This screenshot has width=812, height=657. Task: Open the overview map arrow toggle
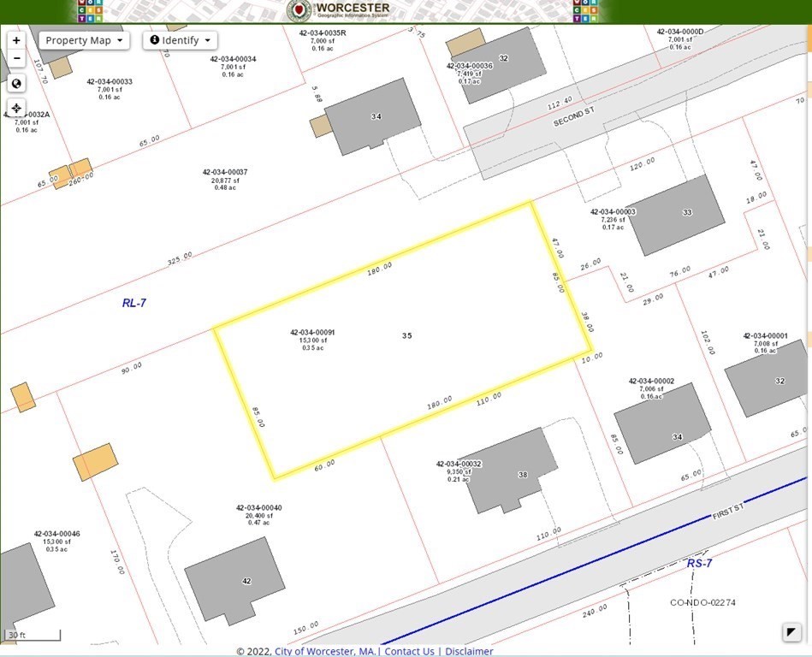[x=791, y=632]
